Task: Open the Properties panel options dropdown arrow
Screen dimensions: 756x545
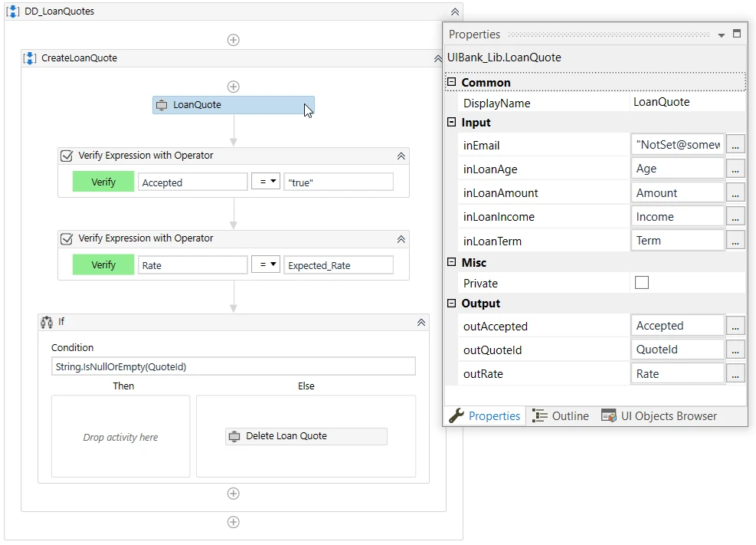Action: [x=722, y=34]
